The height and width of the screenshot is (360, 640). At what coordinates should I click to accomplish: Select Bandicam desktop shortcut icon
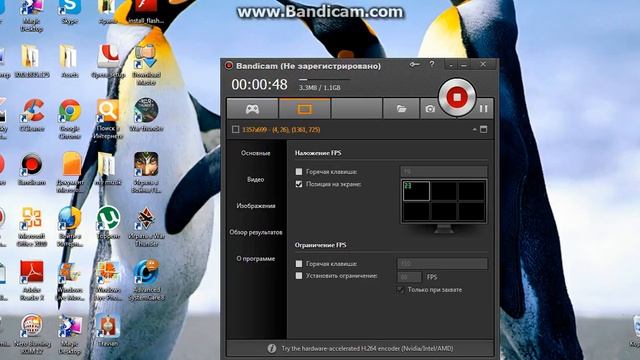32,169
